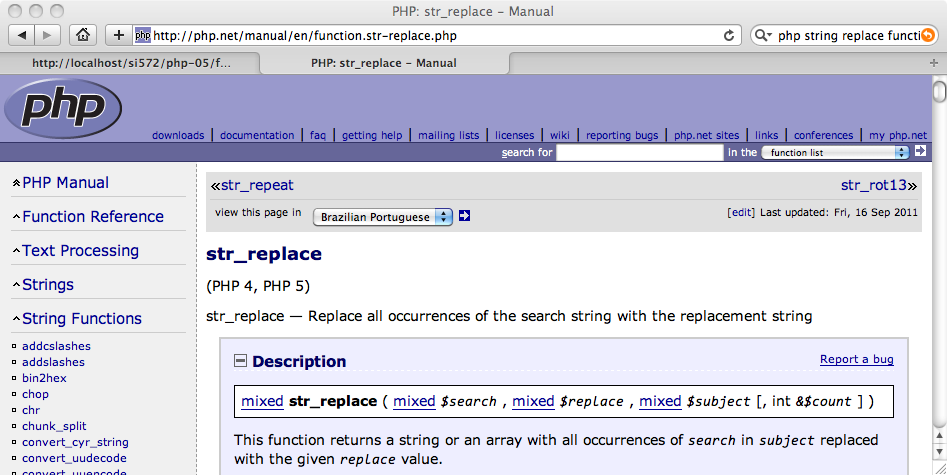
Task: Click the PHP logo
Action: 63,109
